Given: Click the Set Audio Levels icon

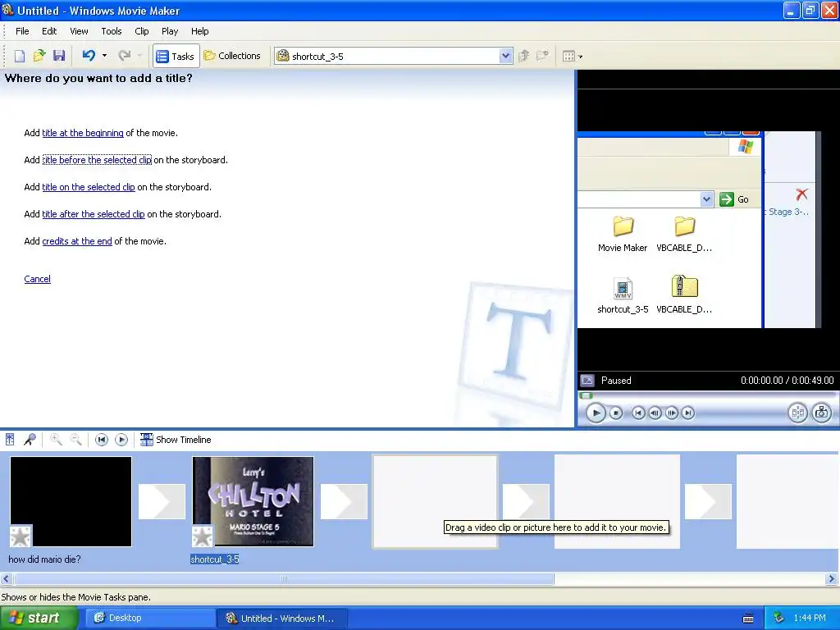Looking at the screenshot, I should pos(10,440).
